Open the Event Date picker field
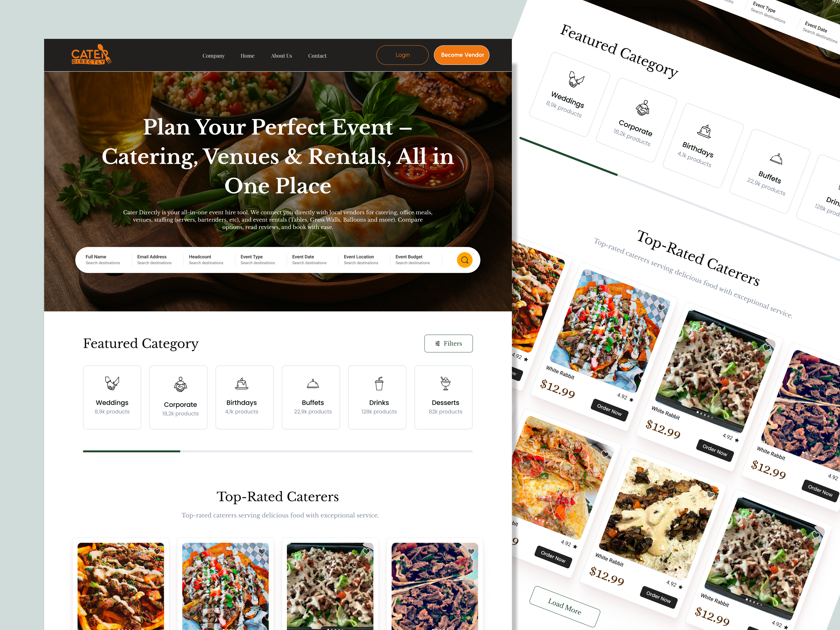840x630 pixels. pyautogui.click(x=309, y=260)
